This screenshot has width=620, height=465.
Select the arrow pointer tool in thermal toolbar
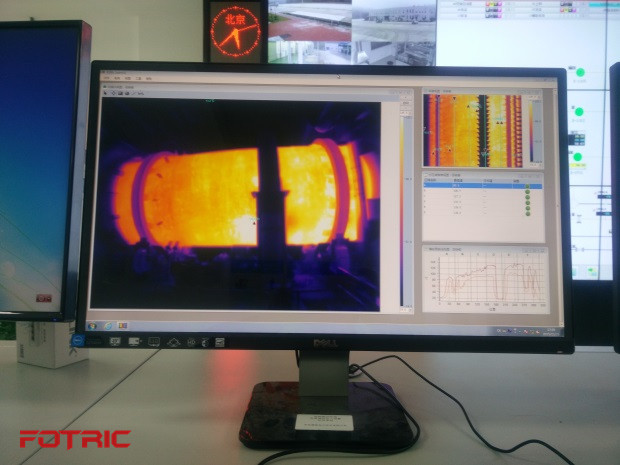click(x=106, y=93)
